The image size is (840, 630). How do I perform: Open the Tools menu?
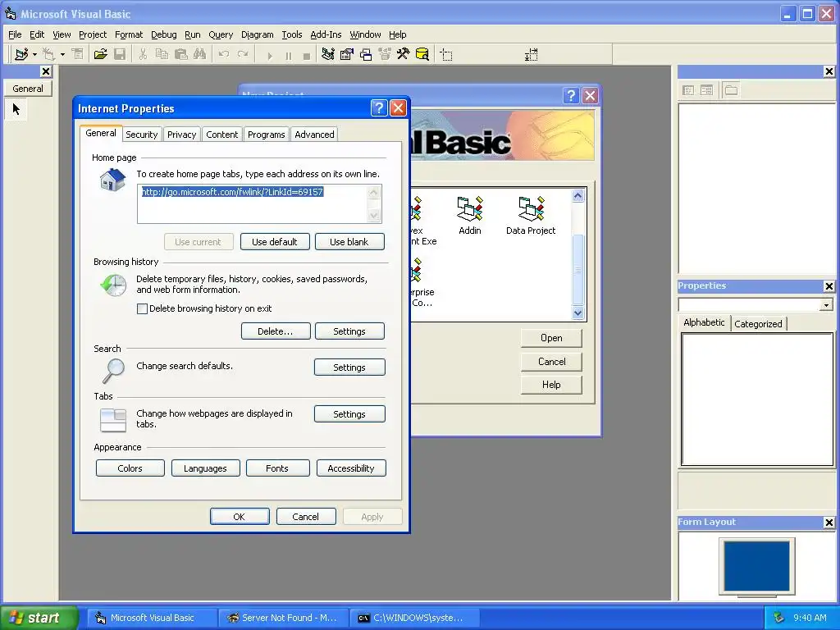(292, 34)
